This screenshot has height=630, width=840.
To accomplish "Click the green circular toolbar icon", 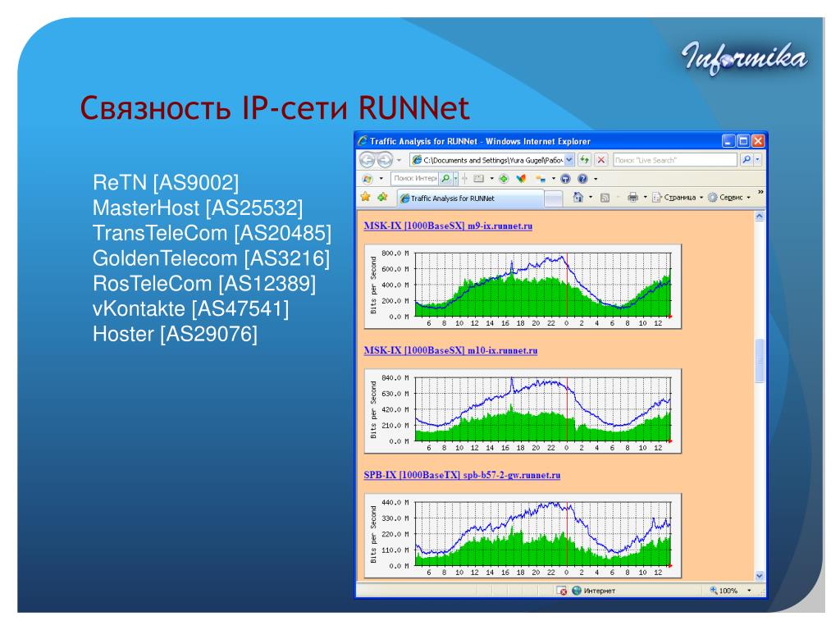I will 504,178.
